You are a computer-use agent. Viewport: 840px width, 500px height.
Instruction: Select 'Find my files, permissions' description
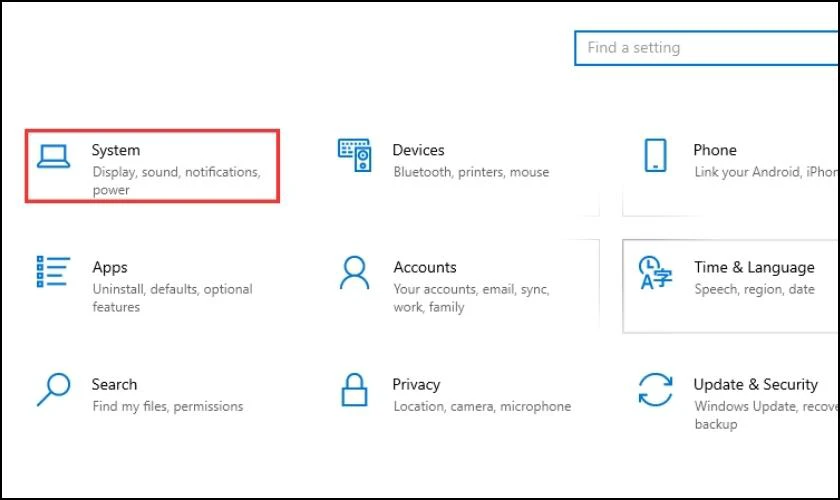[168, 406]
